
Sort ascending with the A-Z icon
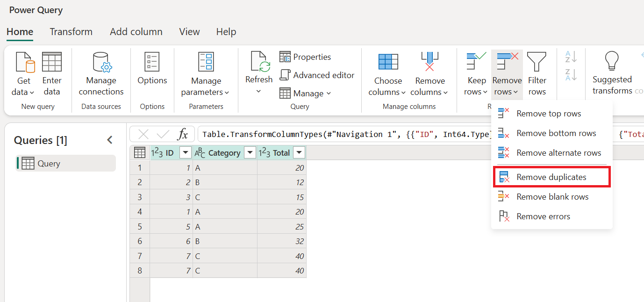coord(571,57)
